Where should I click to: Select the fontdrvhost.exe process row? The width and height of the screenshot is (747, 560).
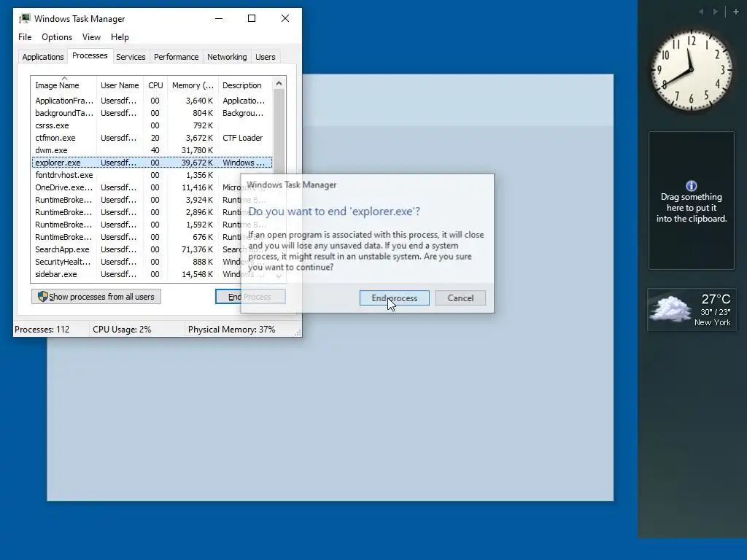coord(152,175)
